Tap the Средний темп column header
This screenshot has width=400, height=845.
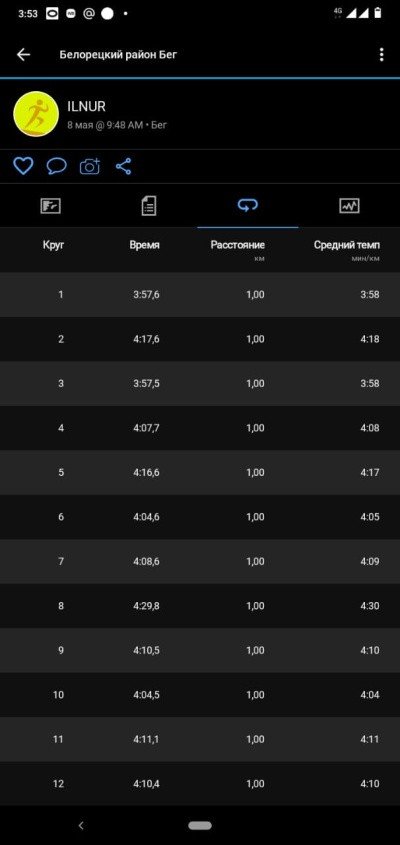[347, 245]
